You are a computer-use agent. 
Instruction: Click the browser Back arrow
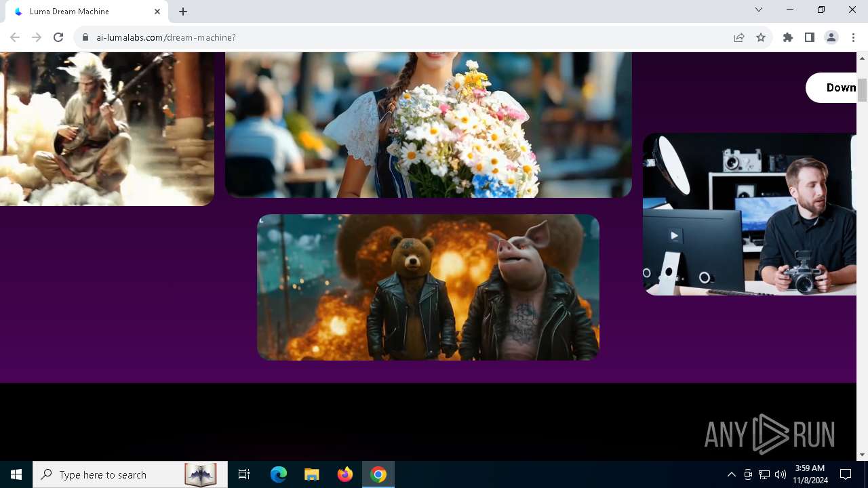[15, 37]
